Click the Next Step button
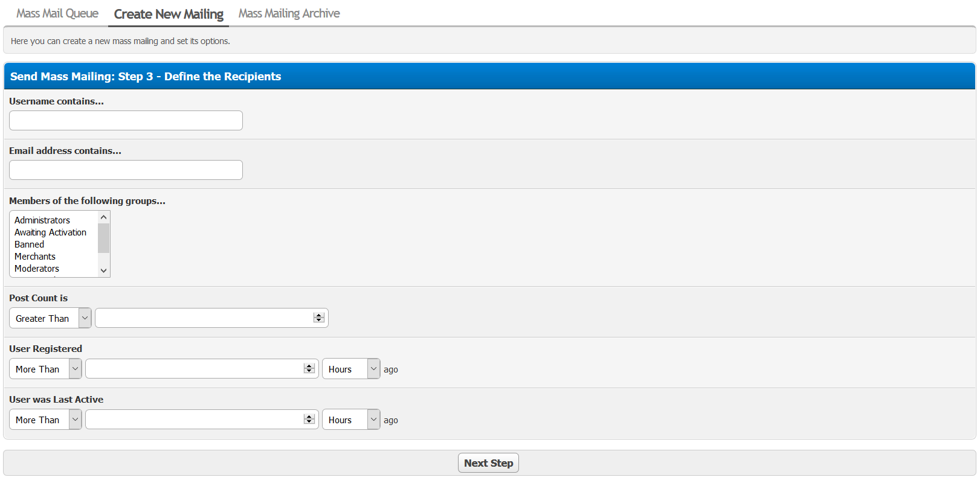The image size is (980, 486). [488, 463]
